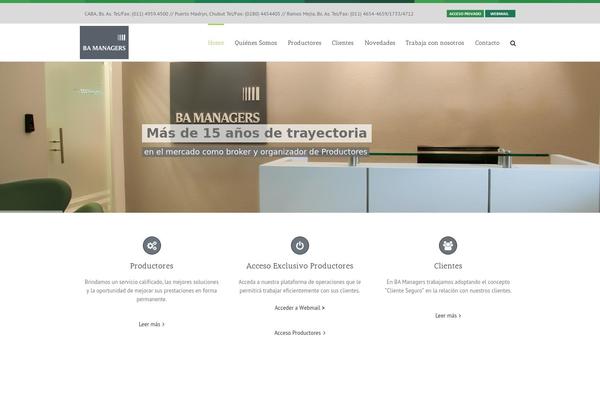Click Leer más under Clientes
Image resolution: width=600 pixels, height=400 pixels.
(448, 316)
